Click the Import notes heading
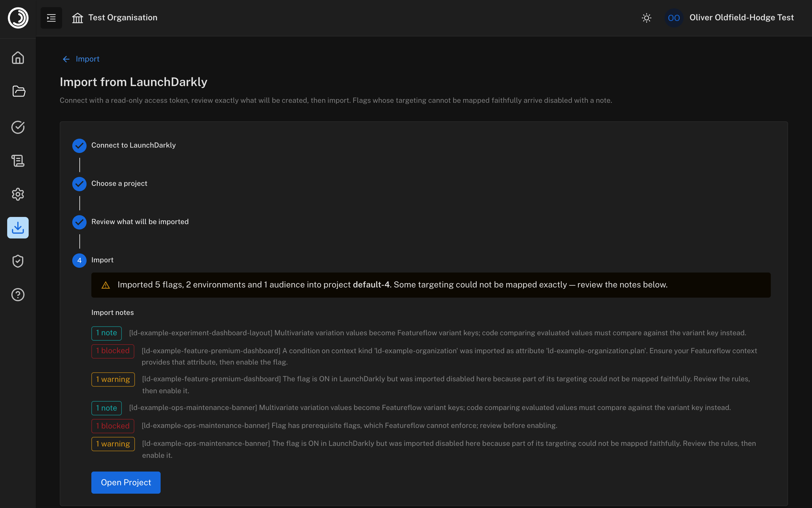 coord(113,313)
